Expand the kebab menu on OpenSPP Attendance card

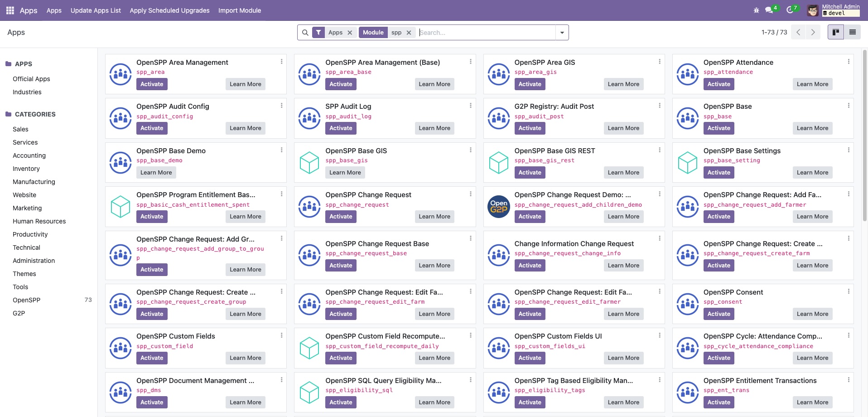(x=848, y=61)
